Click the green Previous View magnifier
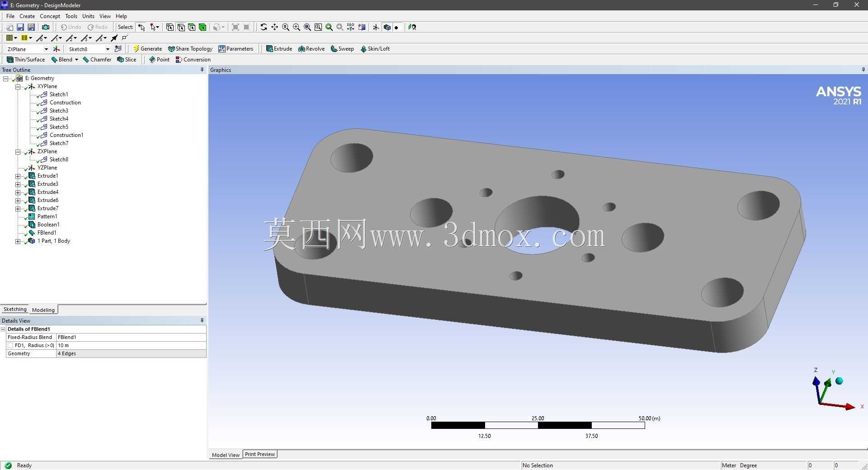The image size is (868, 470). [x=329, y=27]
